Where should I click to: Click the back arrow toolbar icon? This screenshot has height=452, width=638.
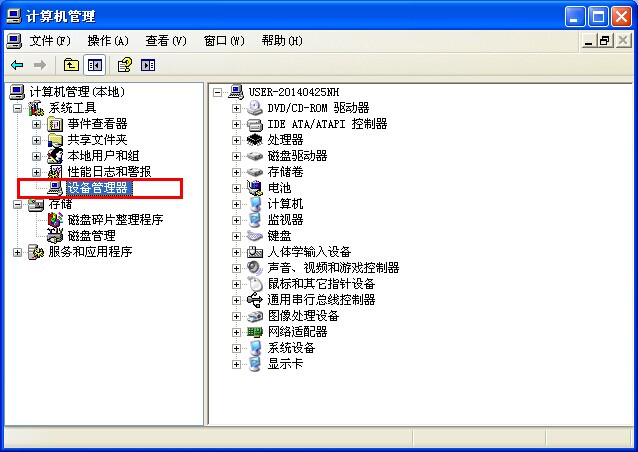click(x=17, y=65)
